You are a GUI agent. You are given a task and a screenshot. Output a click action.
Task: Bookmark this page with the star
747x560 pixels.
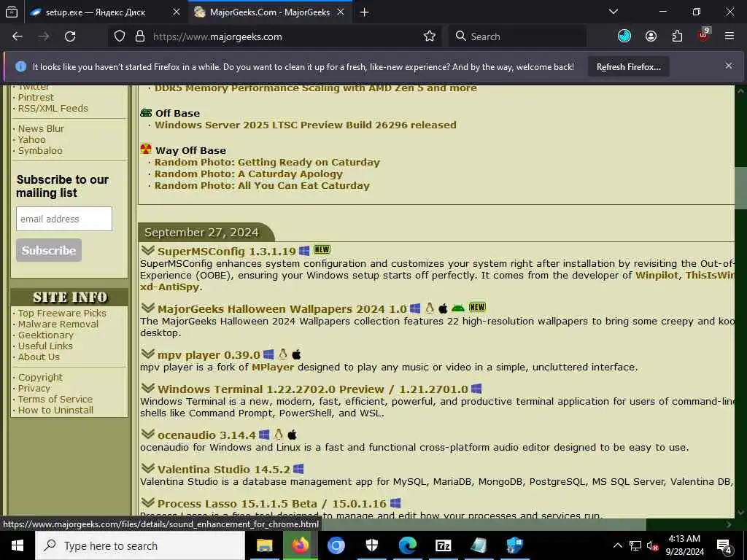429,36
